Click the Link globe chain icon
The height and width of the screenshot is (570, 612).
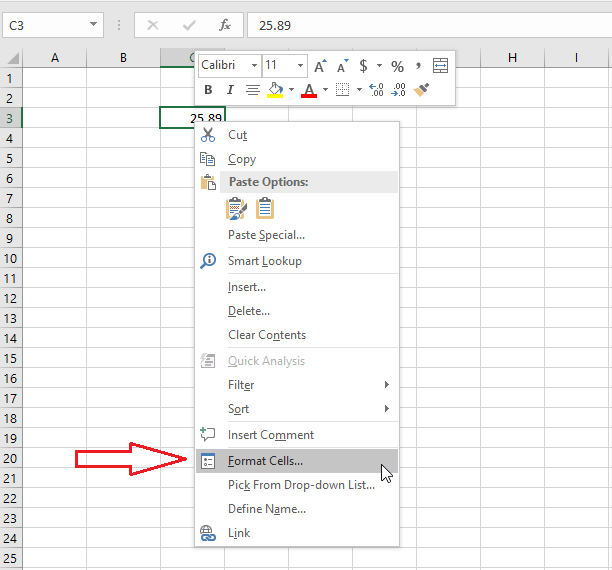[208, 533]
